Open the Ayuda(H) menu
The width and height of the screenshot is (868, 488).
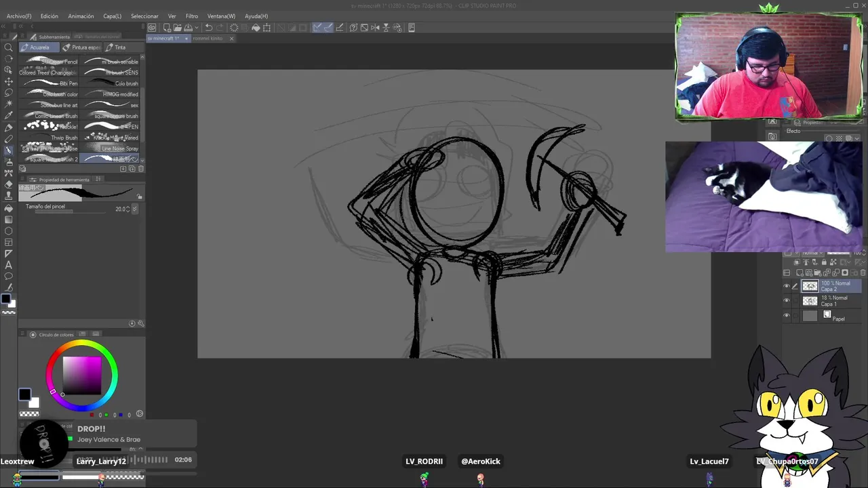256,16
